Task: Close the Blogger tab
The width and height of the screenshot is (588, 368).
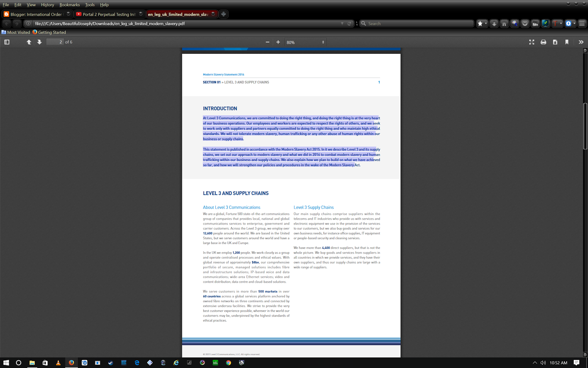Action: [68, 14]
